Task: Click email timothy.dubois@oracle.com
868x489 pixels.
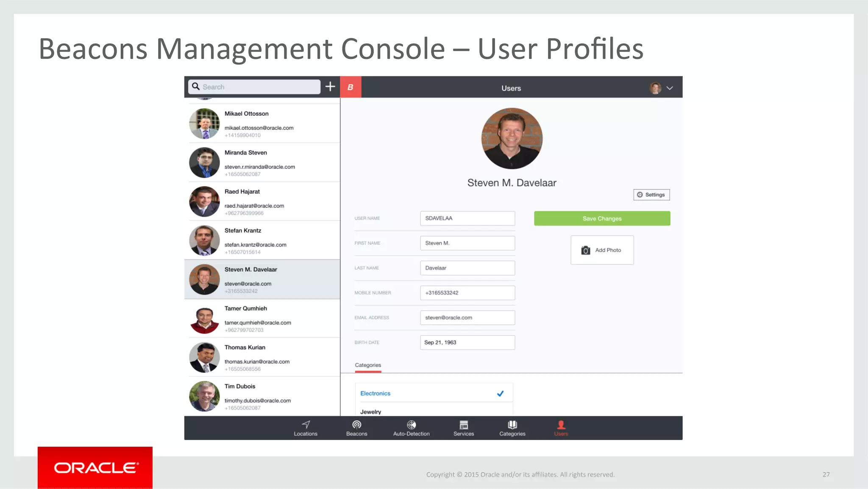Action: tap(258, 401)
